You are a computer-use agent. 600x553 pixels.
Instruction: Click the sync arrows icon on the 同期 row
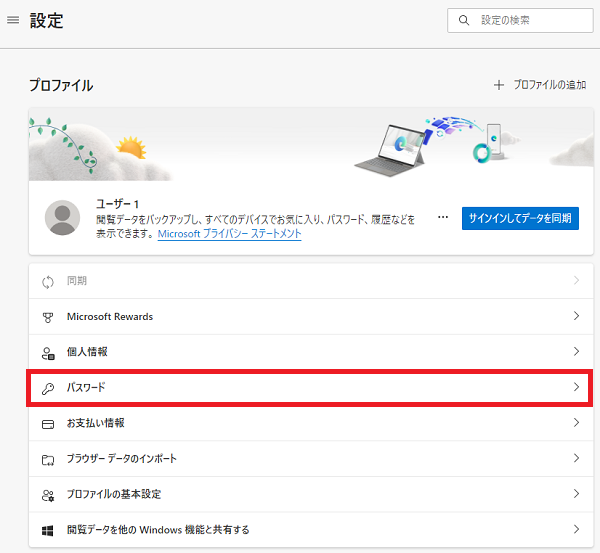tap(48, 282)
